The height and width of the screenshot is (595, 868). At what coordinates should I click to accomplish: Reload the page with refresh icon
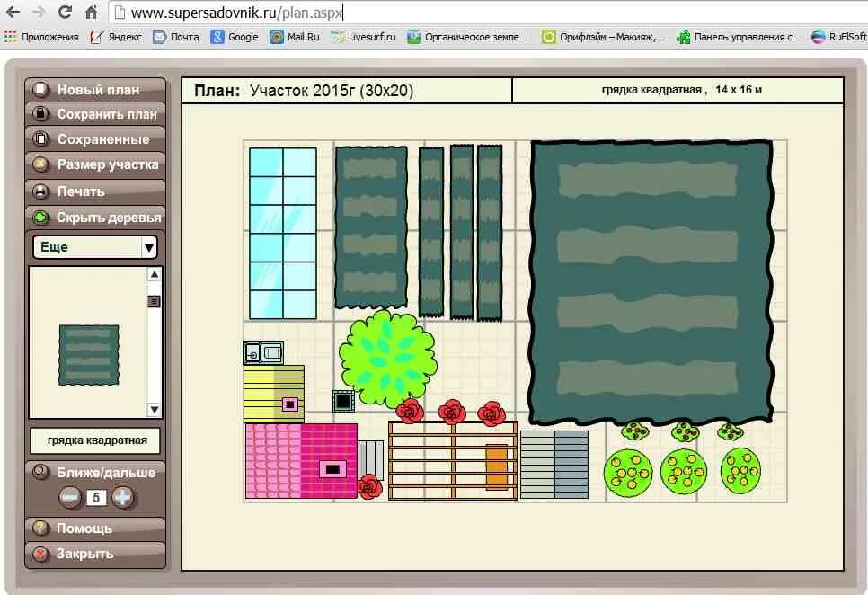point(65,13)
